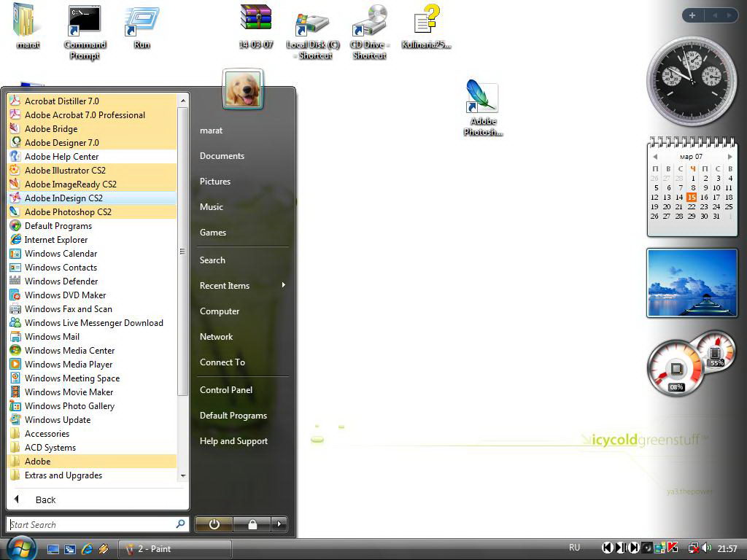Open Internet Explorer from Quick Launch

coord(87,549)
